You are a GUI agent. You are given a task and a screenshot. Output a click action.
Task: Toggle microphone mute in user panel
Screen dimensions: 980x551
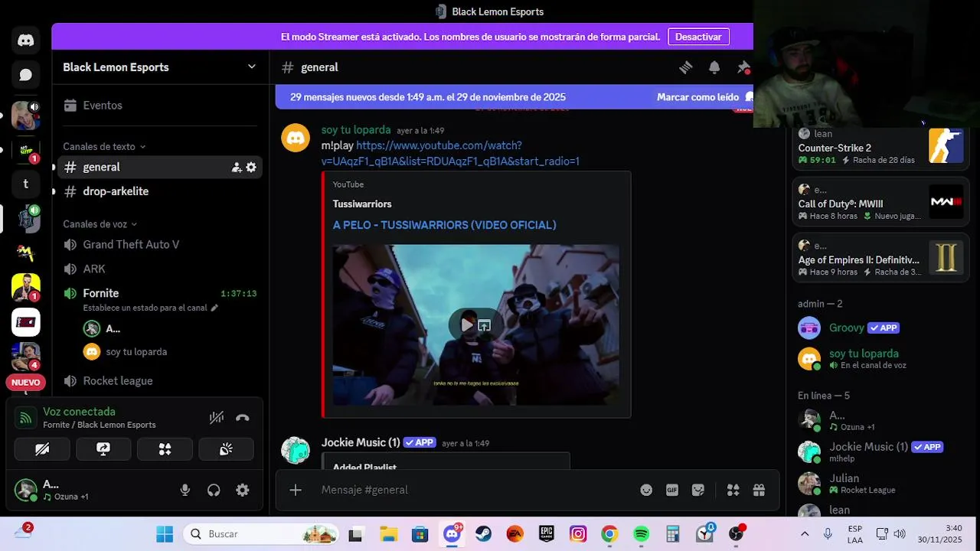click(x=185, y=491)
